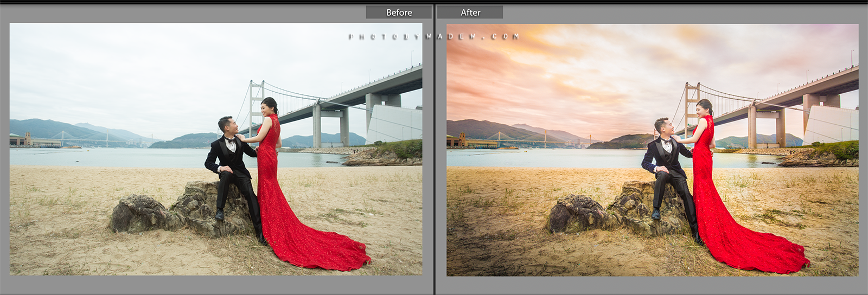
Task: Select the After photo preview
Action: coord(653,150)
